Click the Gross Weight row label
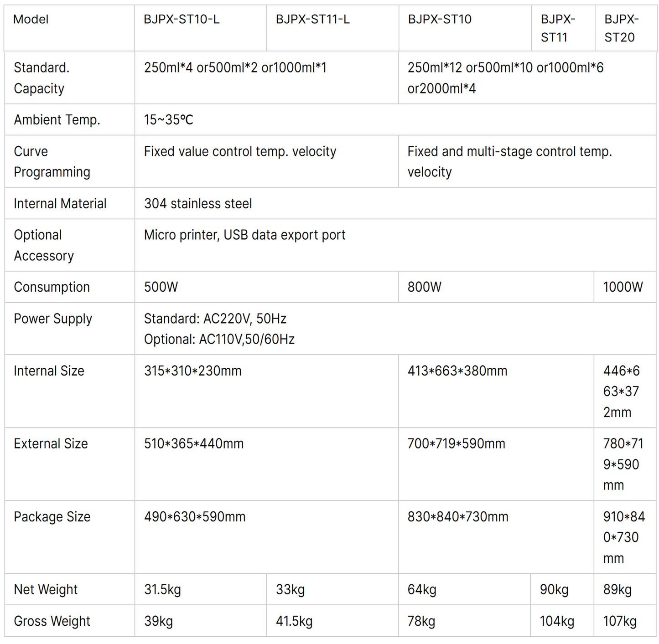This screenshot has width=659, height=644. 52,621
